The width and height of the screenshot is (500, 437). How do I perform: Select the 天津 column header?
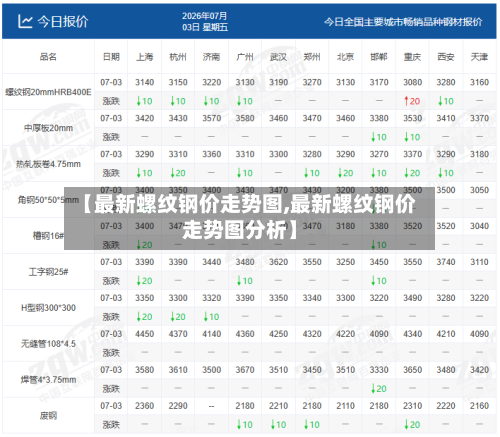pos(479,57)
